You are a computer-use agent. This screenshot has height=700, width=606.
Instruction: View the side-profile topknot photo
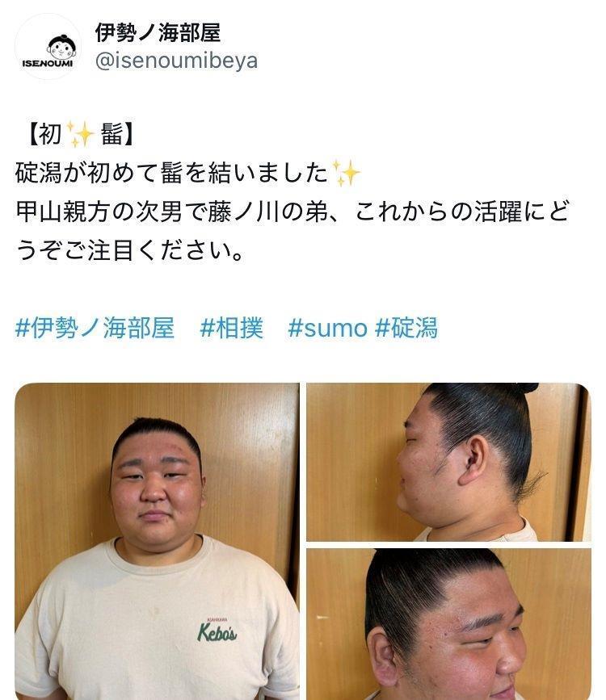(x=448, y=462)
